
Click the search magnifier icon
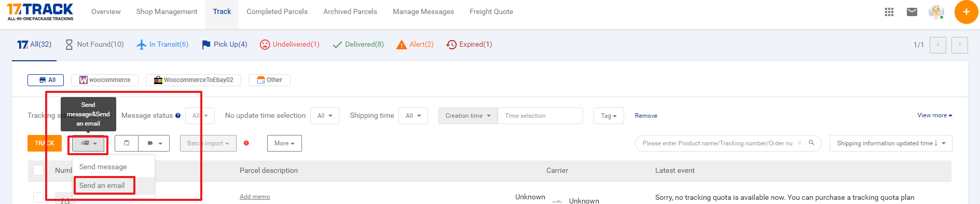[811, 143]
